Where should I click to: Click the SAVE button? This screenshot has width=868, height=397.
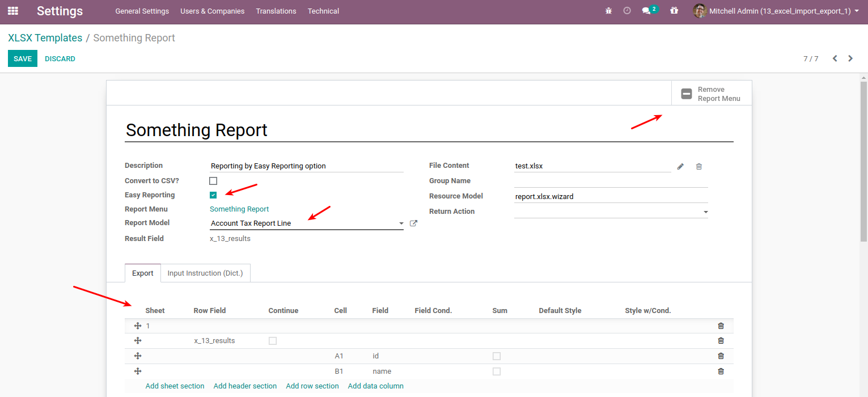[x=22, y=58]
